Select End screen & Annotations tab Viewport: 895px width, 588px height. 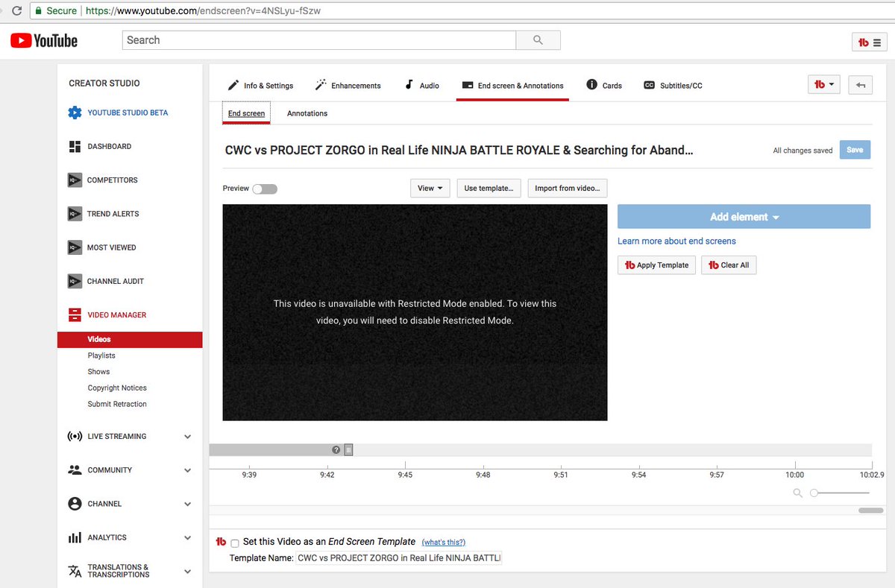point(512,86)
